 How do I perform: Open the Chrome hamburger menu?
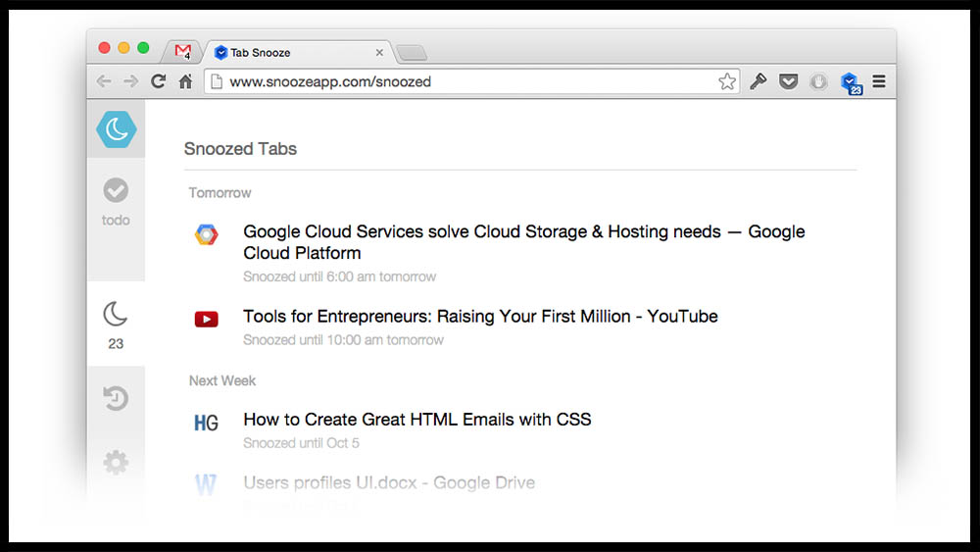click(x=879, y=82)
